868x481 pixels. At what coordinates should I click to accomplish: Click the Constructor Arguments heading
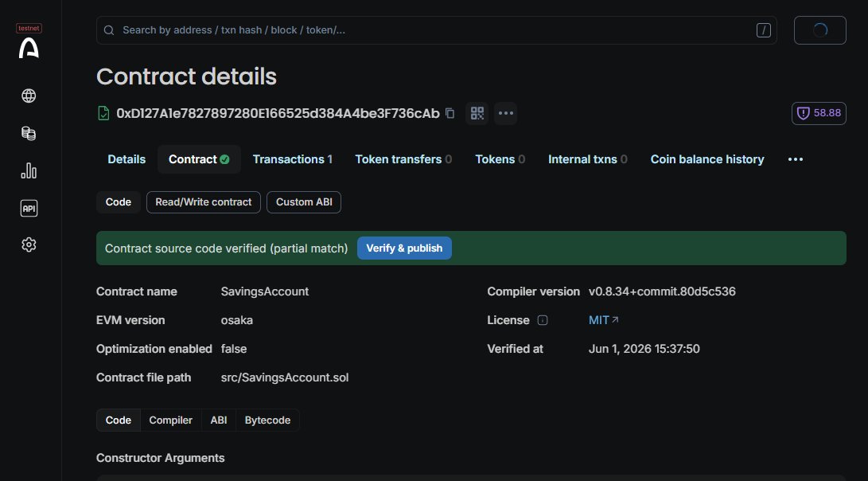(x=161, y=458)
